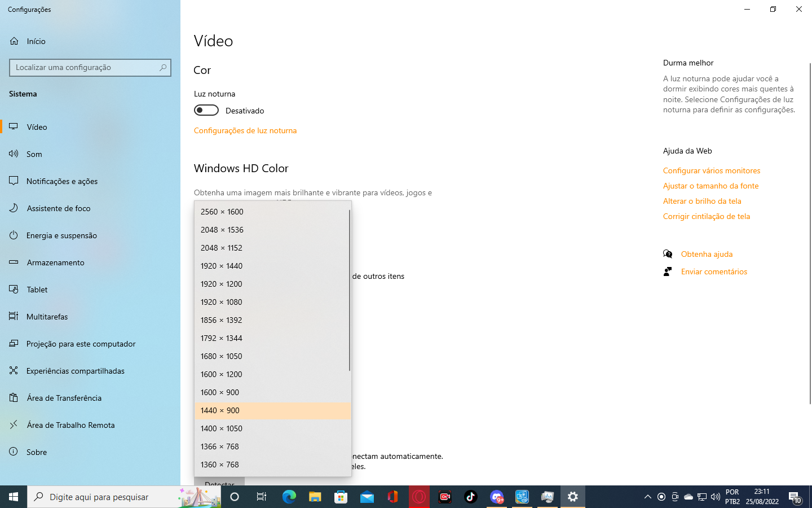Viewport: 812px width, 508px height.
Task: Open the Windows Start menu
Action: pyautogui.click(x=14, y=497)
